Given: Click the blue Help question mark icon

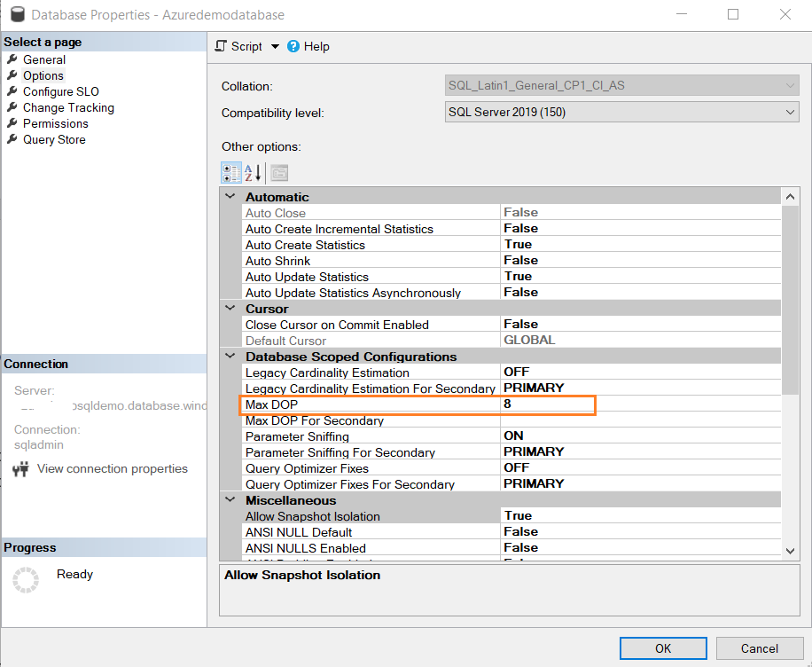Looking at the screenshot, I should coord(293,47).
